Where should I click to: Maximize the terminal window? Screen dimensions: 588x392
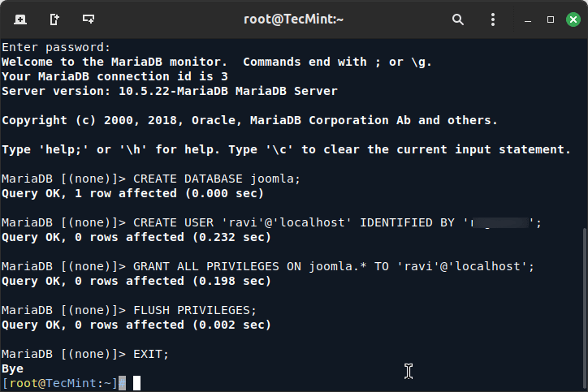pos(551,19)
